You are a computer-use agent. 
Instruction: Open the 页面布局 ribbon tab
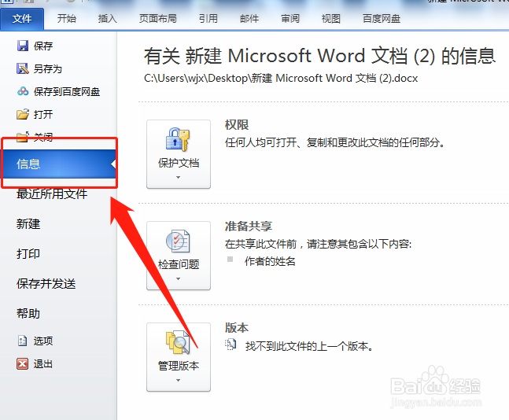tap(158, 19)
